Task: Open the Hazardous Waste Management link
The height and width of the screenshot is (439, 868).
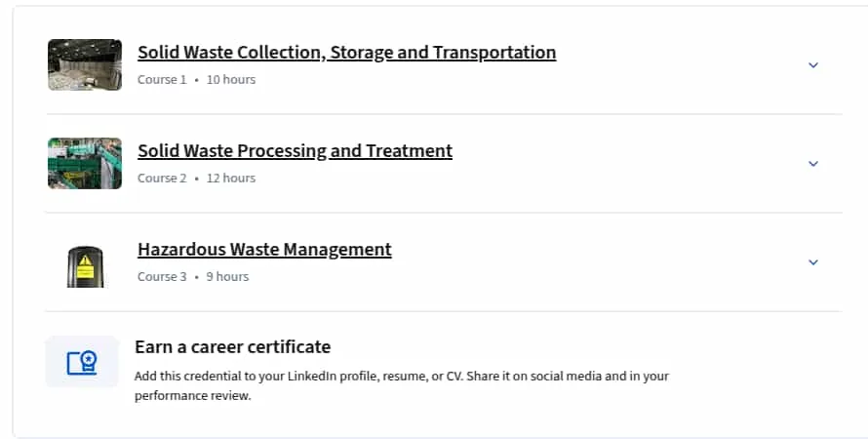Action: pyautogui.click(x=264, y=249)
